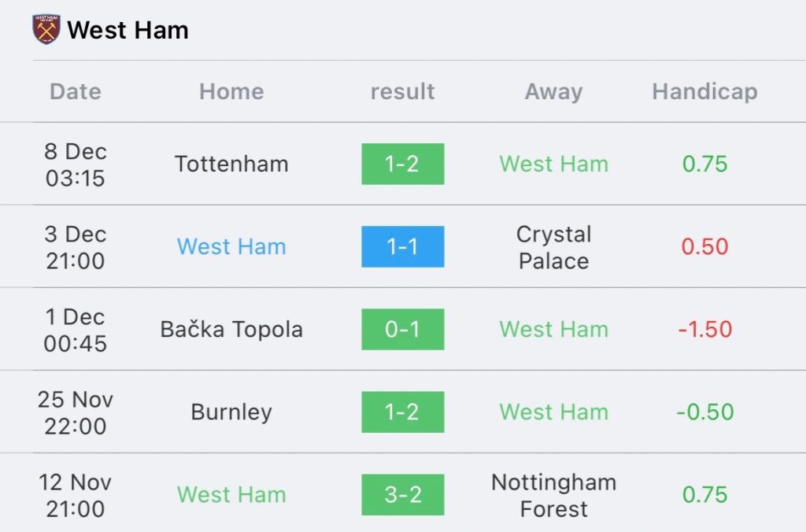Click the Handicap column header

point(704,92)
